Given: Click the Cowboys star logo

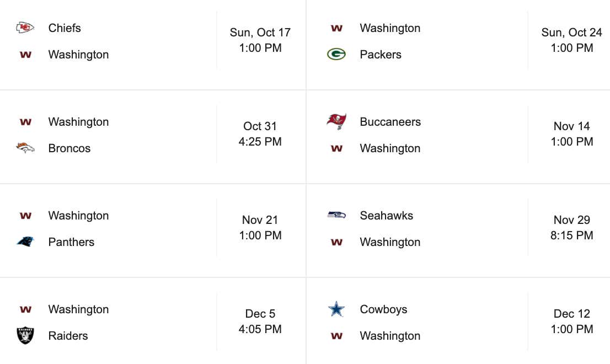Looking at the screenshot, I should click(x=336, y=309).
